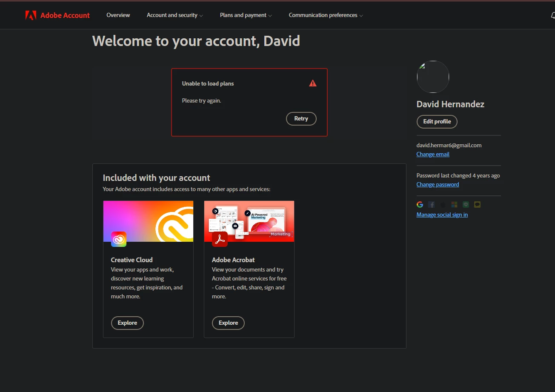Click the green LINE social sign-in icon
Viewport: 555px width, 392px height.
tap(466, 204)
